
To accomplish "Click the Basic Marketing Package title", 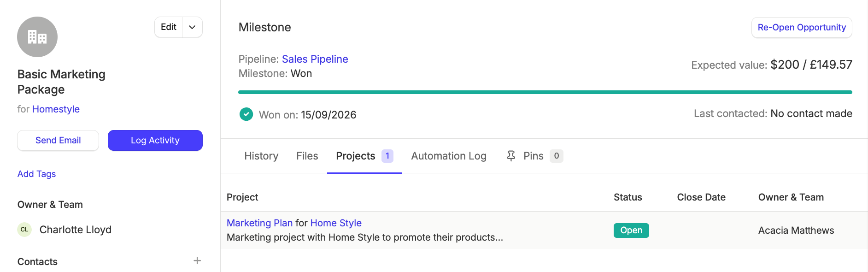I will (x=62, y=82).
